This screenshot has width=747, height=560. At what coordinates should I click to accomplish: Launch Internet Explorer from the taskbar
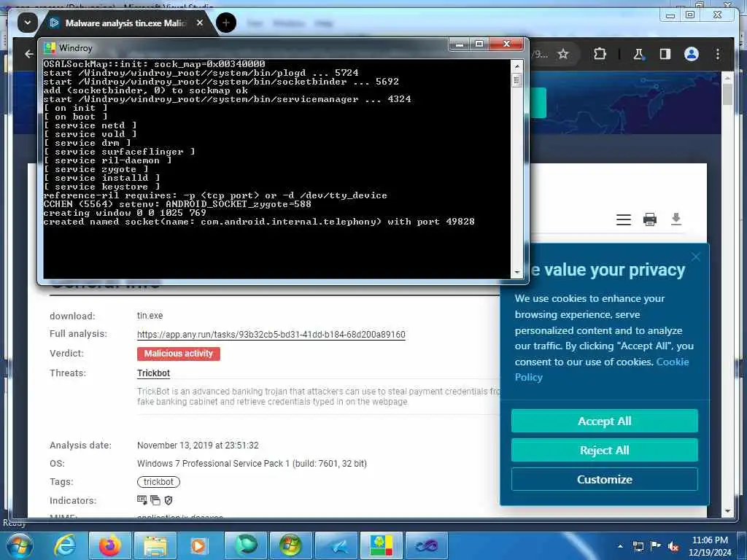click(64, 545)
